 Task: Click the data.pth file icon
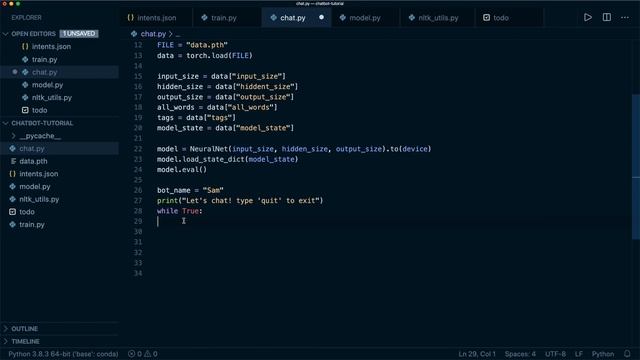pos(13,161)
